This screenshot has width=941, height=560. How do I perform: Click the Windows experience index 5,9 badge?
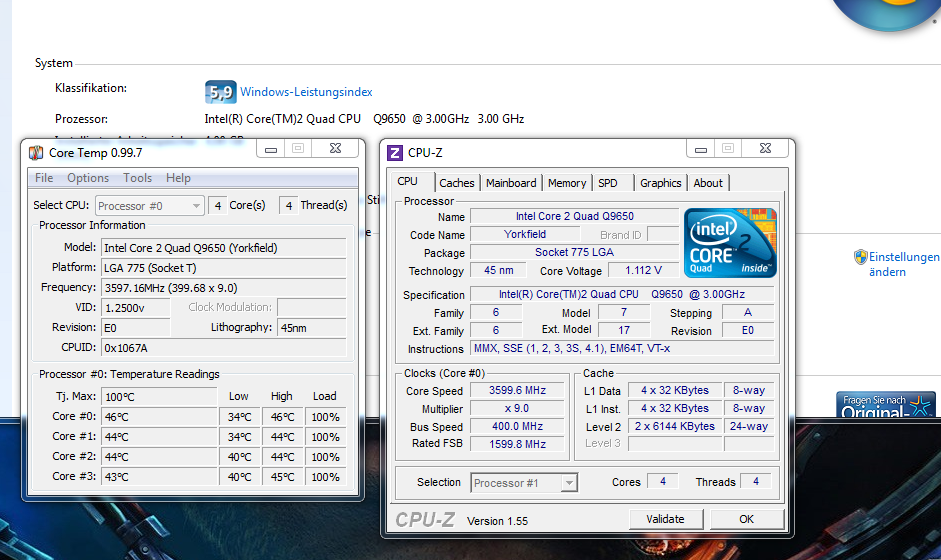220,92
